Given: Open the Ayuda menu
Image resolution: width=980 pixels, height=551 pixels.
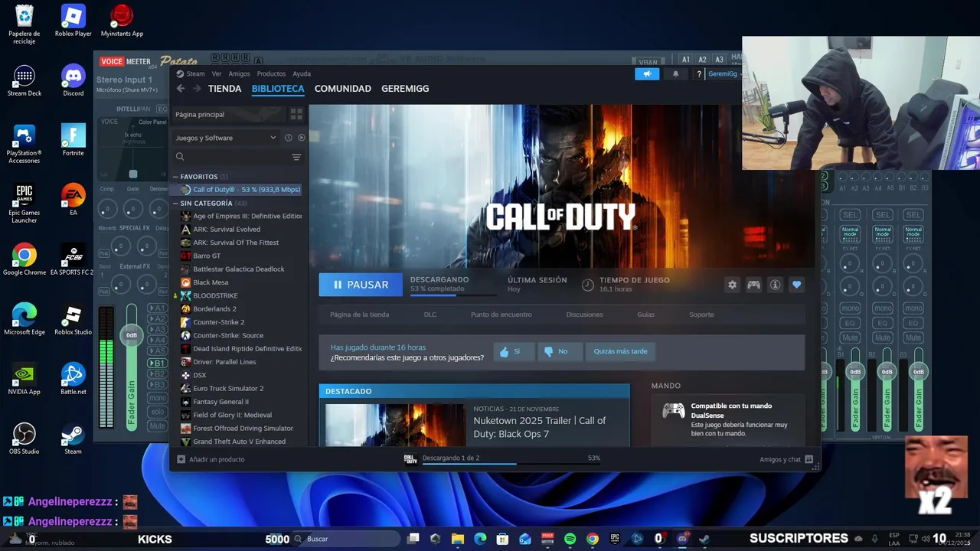Looking at the screenshot, I should (x=302, y=74).
